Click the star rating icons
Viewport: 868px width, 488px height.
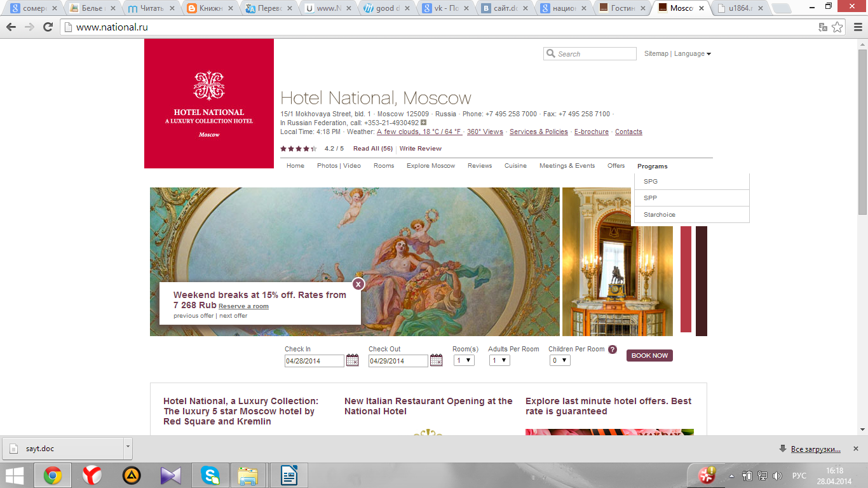(x=299, y=149)
